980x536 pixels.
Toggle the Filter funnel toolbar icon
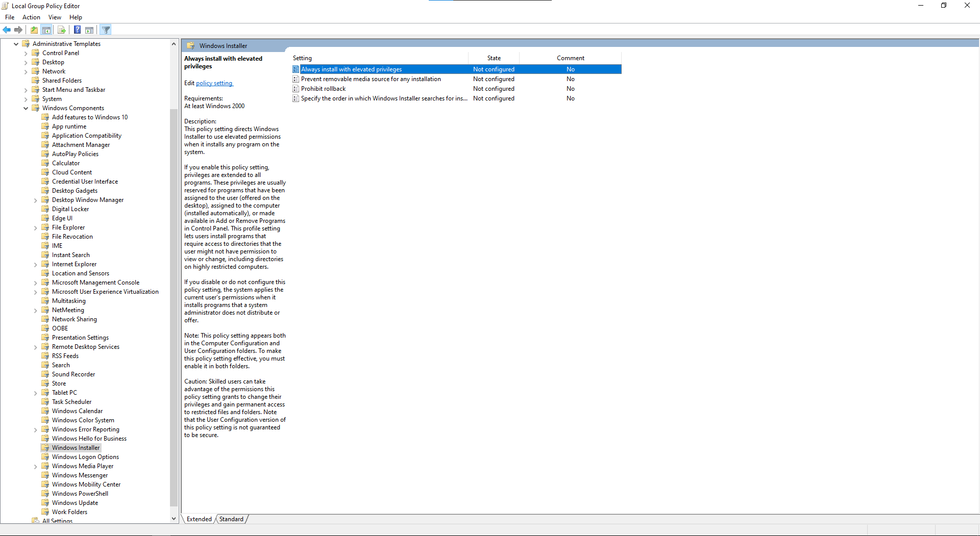tap(106, 30)
